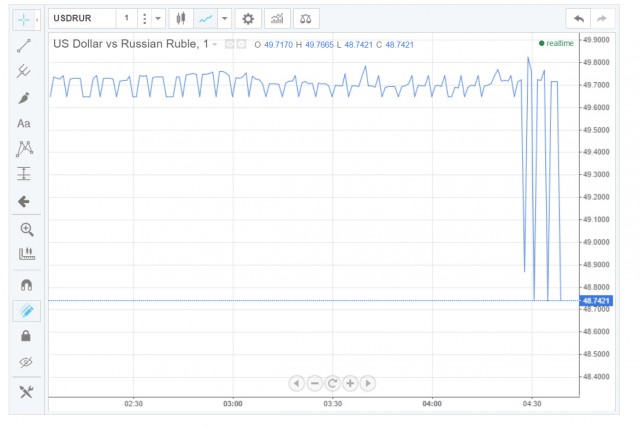Click the 04:30 time axis label
This screenshot has height=429, width=640.
532,404
